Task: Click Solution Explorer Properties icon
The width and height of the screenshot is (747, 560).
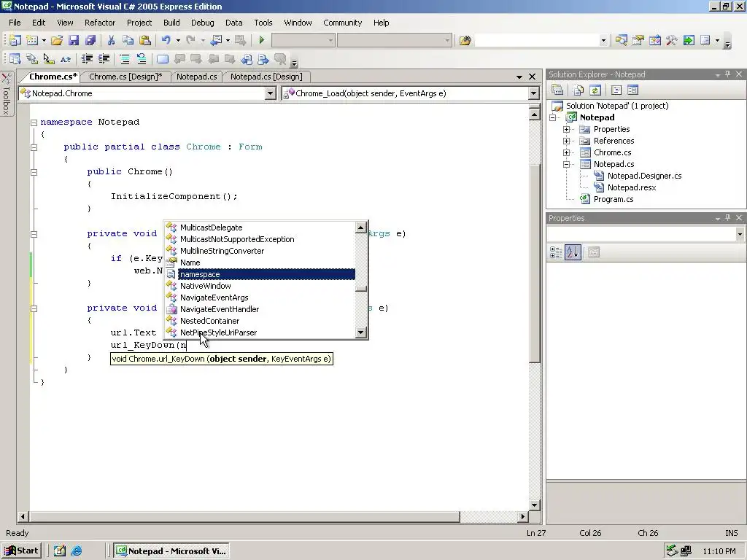Action: [x=557, y=90]
